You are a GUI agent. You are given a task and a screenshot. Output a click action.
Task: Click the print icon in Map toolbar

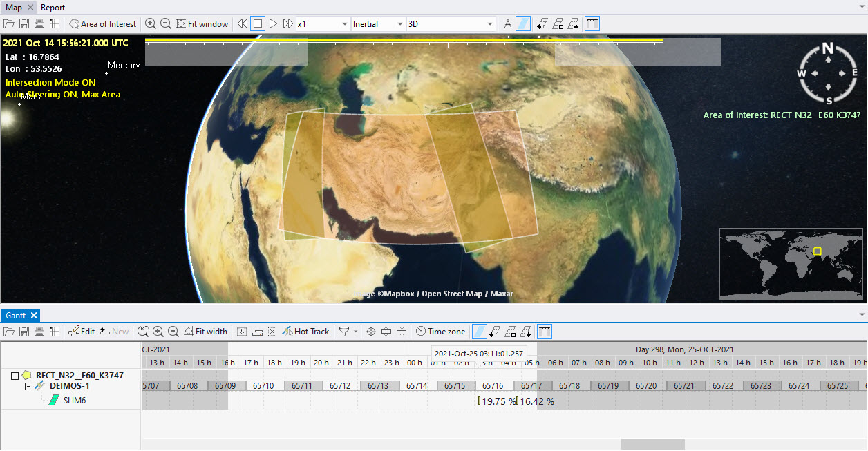click(39, 23)
